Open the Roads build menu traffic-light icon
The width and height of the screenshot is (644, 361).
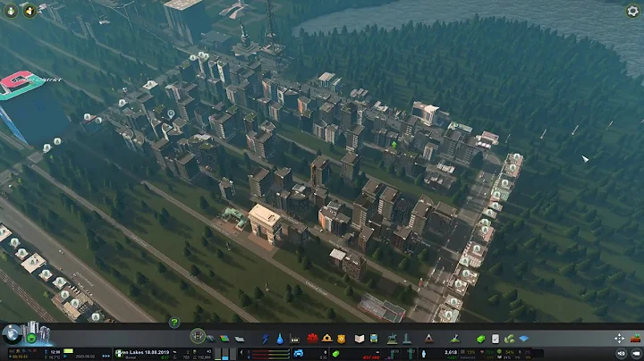[198, 336]
